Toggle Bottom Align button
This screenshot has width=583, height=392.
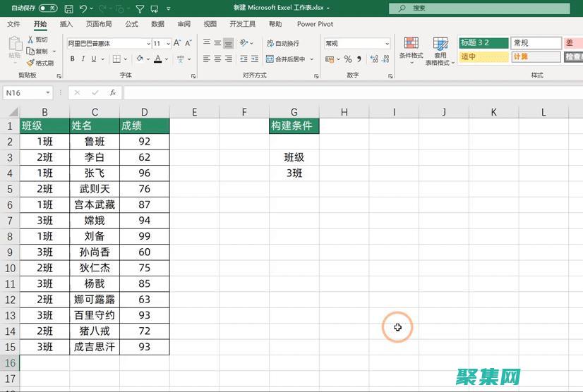click(229, 43)
